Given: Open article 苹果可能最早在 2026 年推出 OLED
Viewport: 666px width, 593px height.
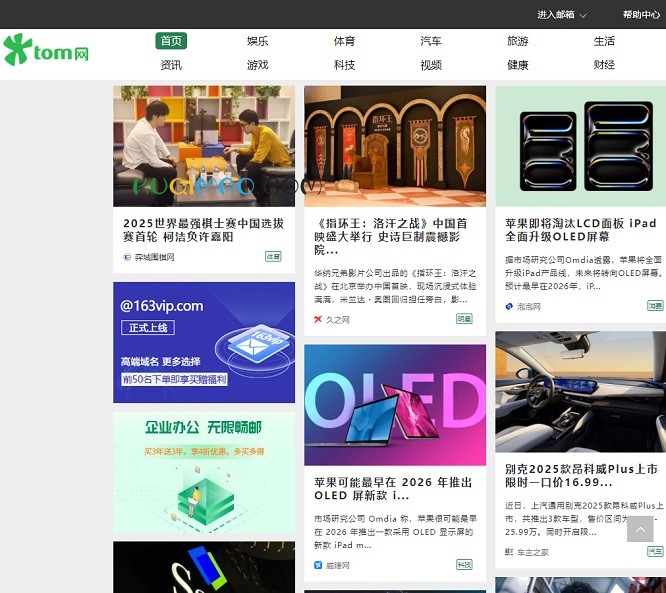Looking at the screenshot, I should (393, 489).
